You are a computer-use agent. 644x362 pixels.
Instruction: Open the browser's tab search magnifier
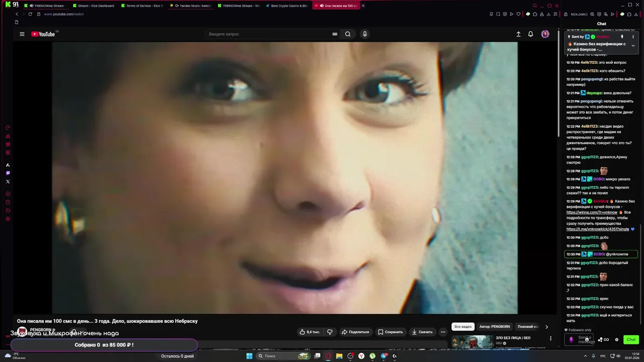(x=535, y=6)
